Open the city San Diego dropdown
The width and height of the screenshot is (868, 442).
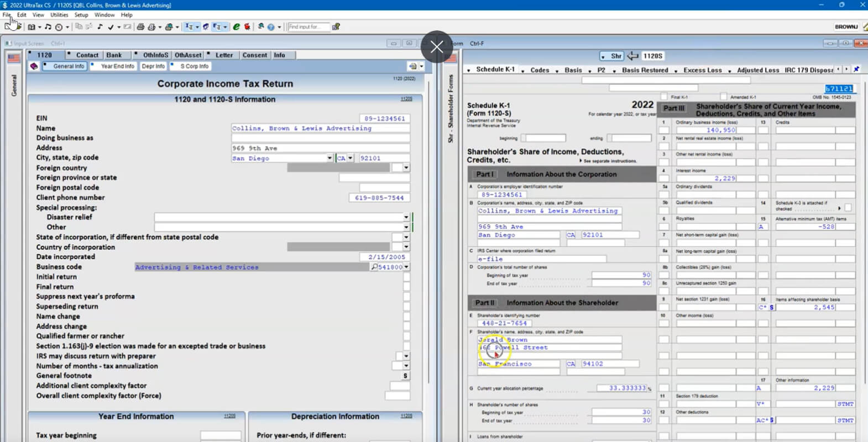330,158
